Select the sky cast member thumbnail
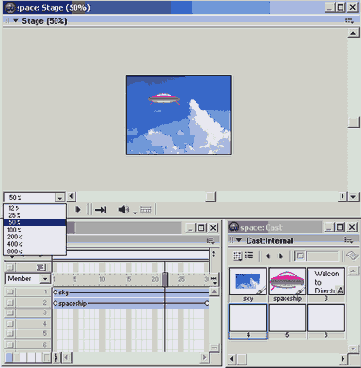 (x=248, y=281)
